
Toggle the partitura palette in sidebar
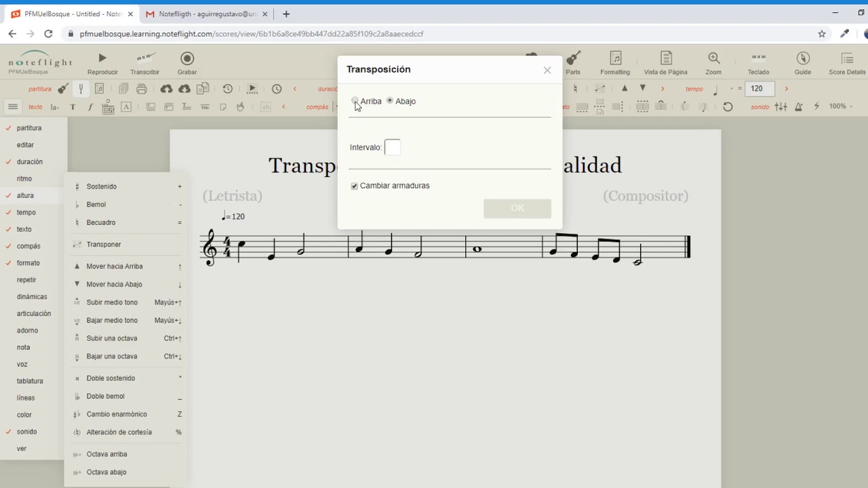tap(29, 128)
